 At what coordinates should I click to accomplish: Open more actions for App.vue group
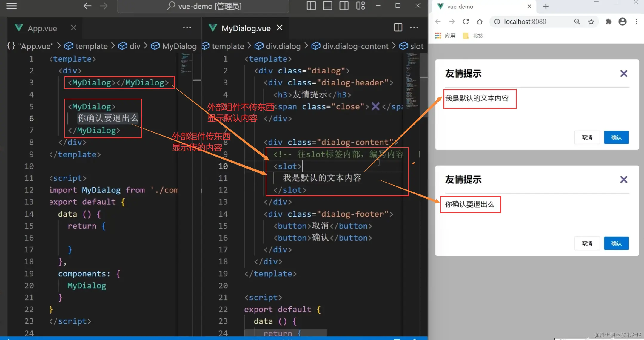point(187,28)
